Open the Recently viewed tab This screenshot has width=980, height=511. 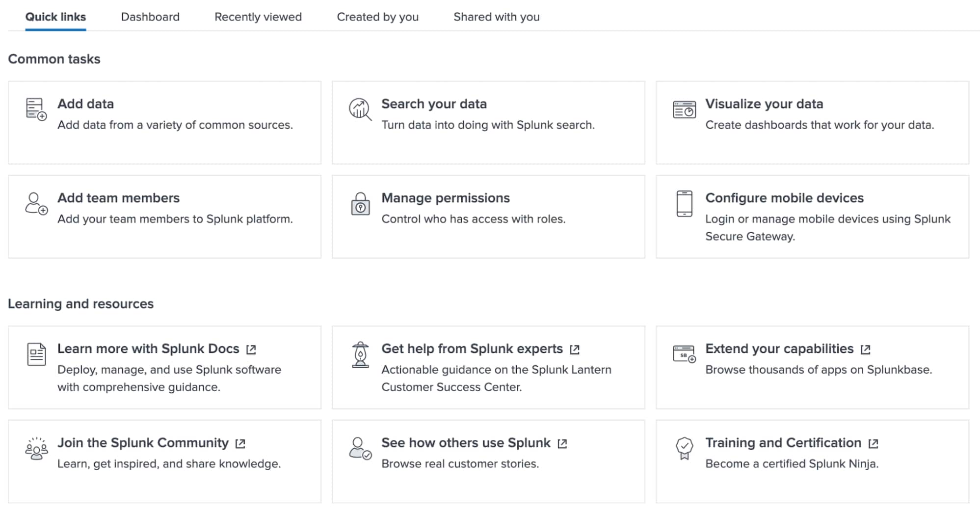pos(258,17)
